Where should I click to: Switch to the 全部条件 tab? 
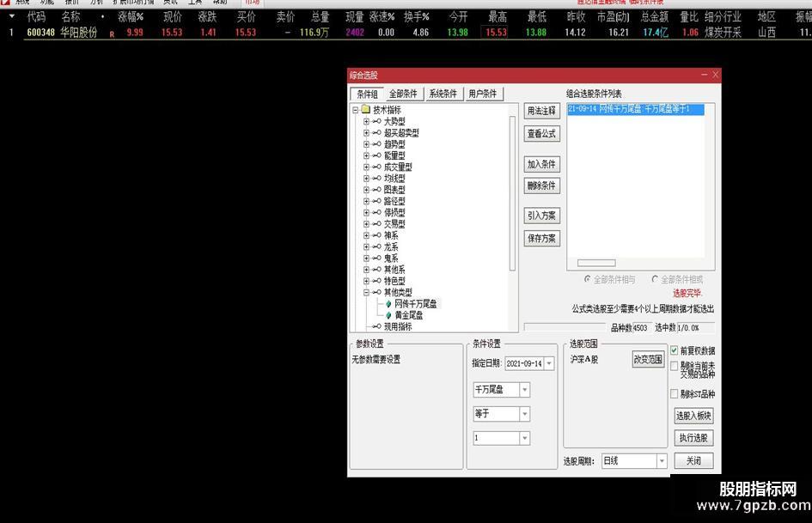point(403,94)
